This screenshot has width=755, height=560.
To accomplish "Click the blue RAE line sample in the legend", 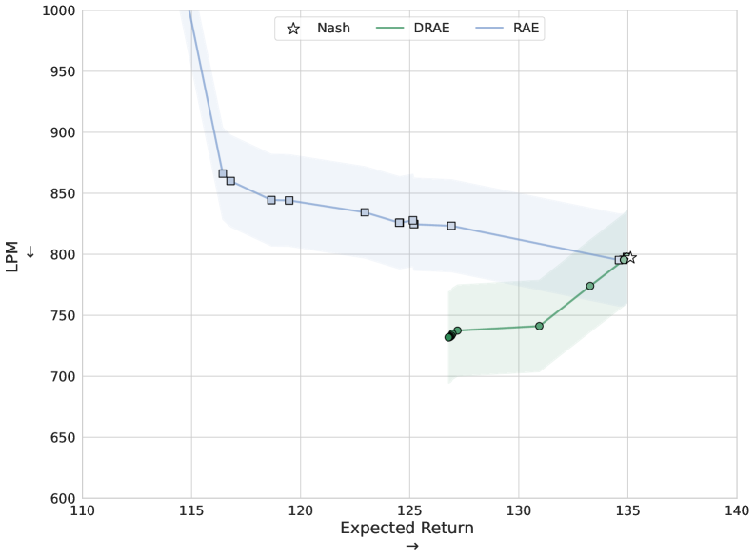I will click(x=490, y=29).
